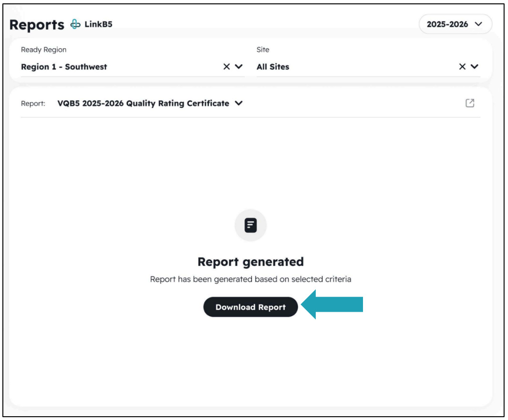Clear the Ready Region selection
508x420 pixels.
(x=227, y=67)
